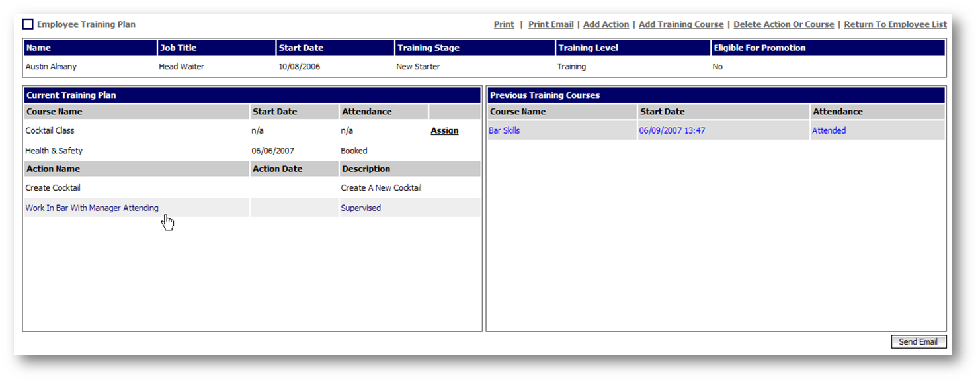Select the Health & Safety course row

(54, 151)
